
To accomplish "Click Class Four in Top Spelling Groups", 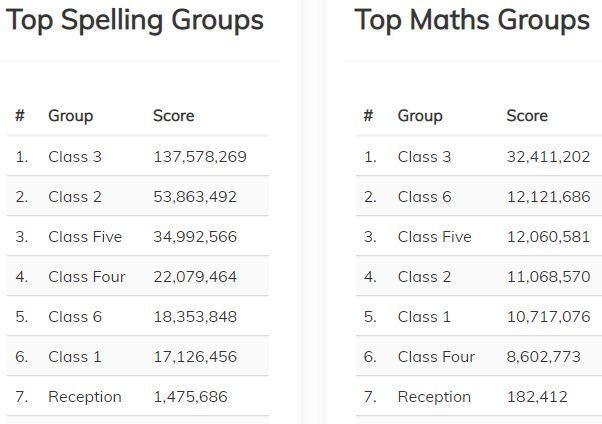I will (87, 277).
